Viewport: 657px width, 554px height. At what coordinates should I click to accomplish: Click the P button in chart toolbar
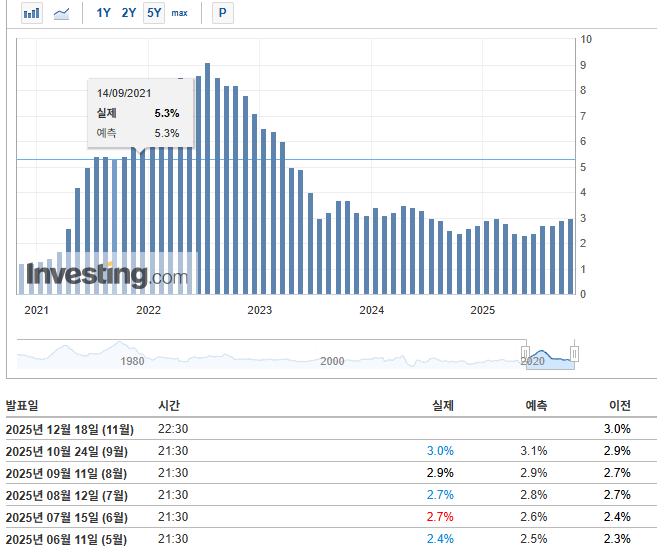tap(222, 13)
